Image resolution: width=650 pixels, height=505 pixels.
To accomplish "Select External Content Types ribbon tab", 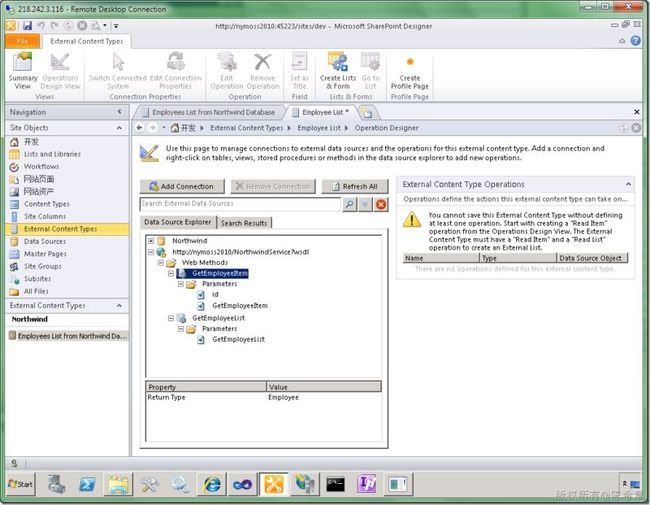I will (x=87, y=41).
